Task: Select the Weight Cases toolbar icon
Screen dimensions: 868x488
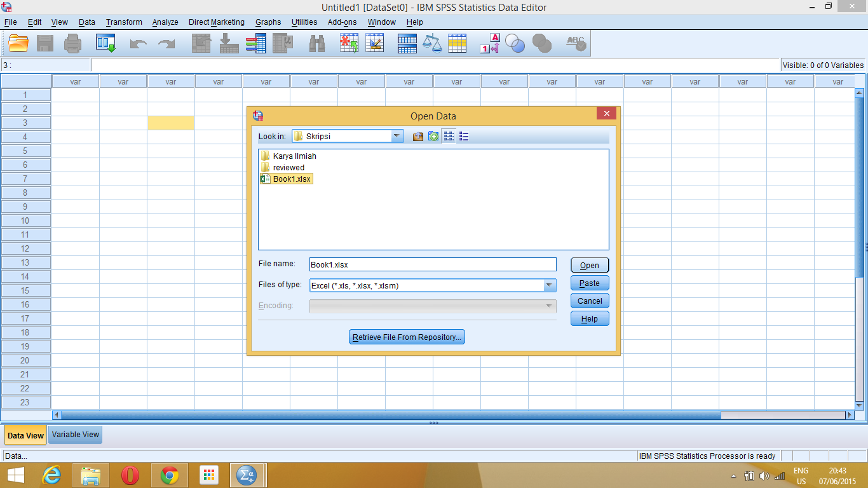Action: point(433,43)
